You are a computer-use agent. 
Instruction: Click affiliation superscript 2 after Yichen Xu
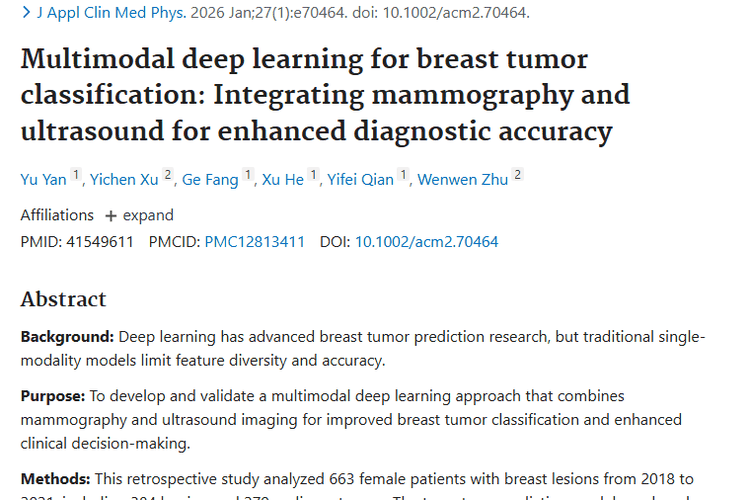[169, 175]
